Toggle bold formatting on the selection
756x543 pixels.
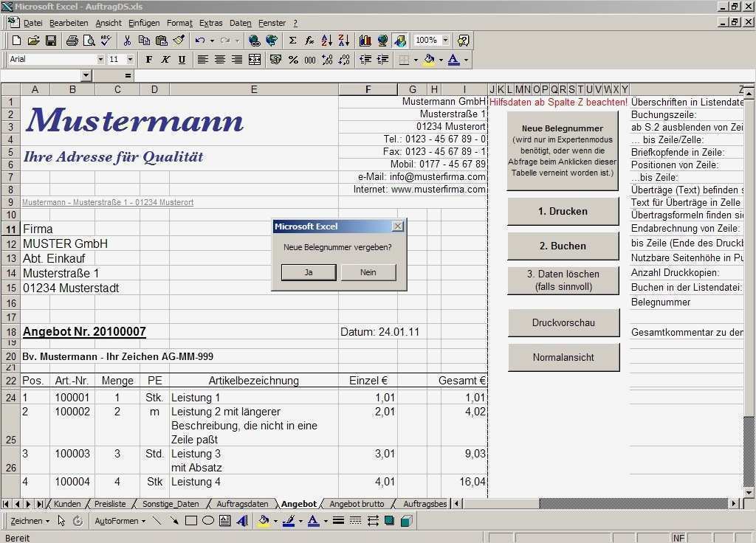tap(148, 60)
